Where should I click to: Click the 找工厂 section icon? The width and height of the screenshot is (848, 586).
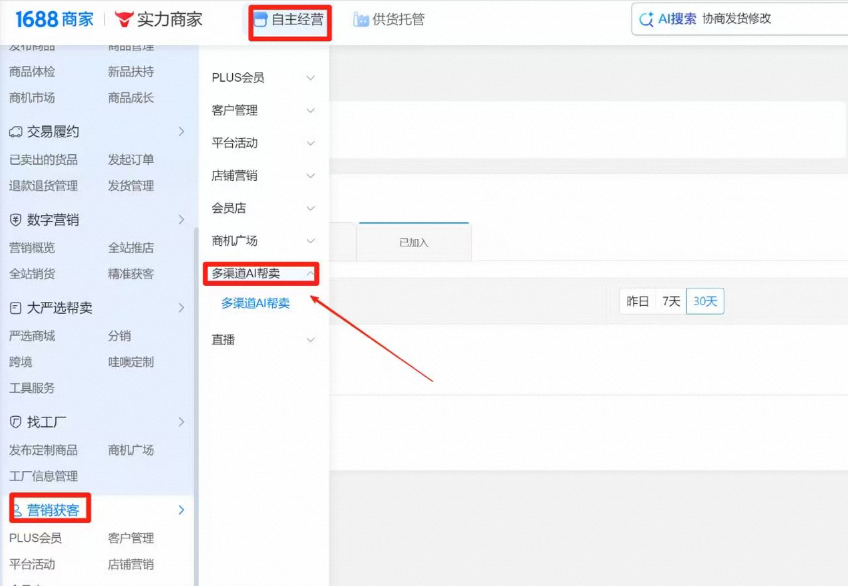point(16,422)
